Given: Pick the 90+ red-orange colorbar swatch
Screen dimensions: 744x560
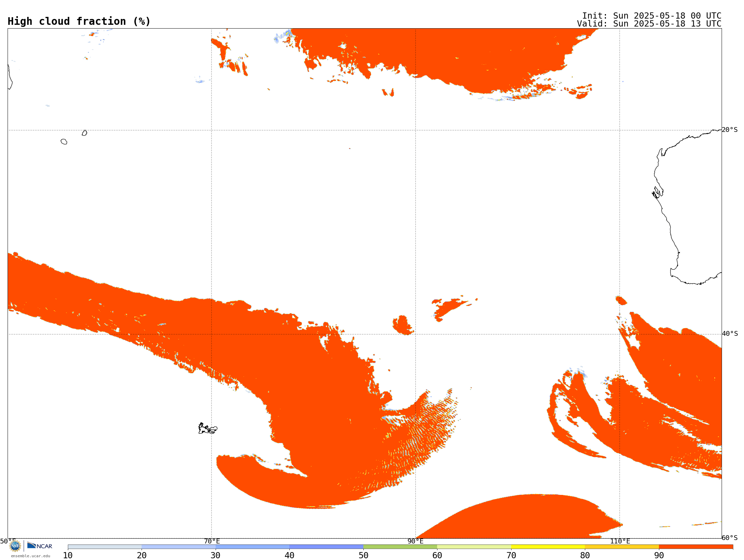Looking at the screenshot, I should pyautogui.click(x=696, y=547).
